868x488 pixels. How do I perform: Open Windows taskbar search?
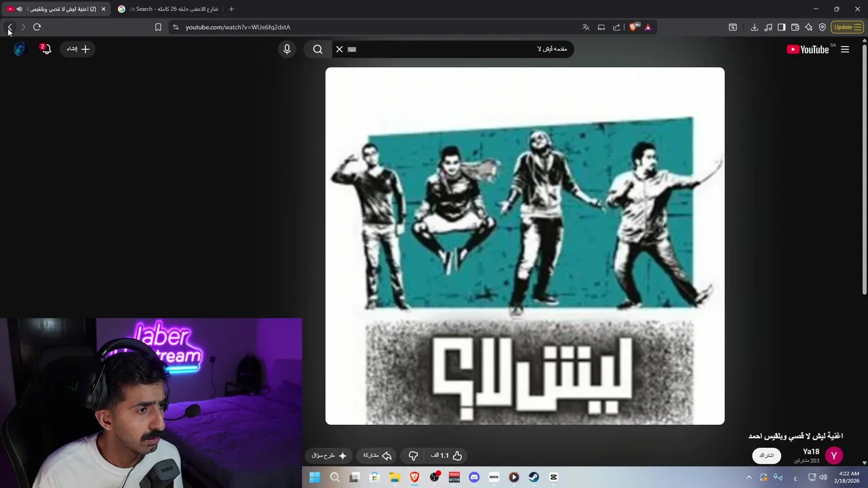pyautogui.click(x=334, y=477)
